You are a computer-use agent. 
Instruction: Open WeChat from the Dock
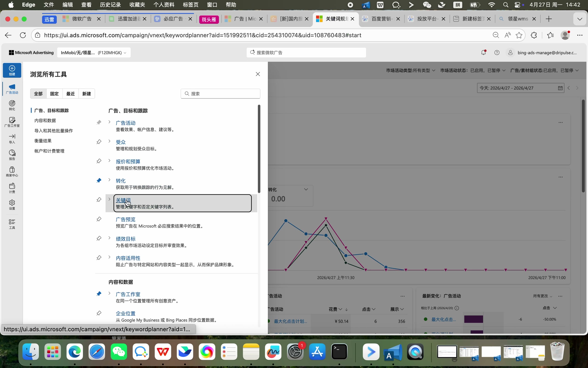119,352
